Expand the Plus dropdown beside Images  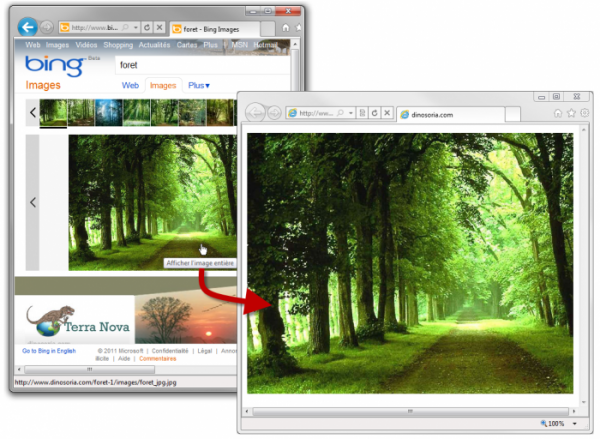[x=199, y=86]
